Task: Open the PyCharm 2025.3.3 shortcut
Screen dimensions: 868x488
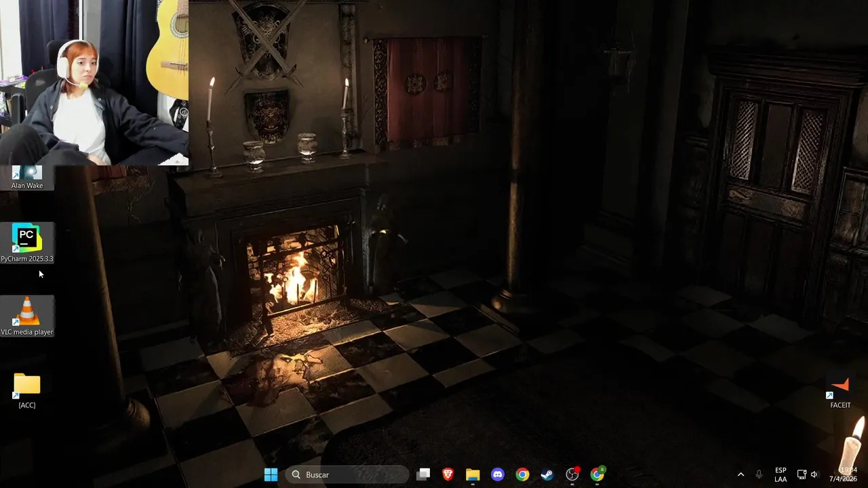Action: [x=27, y=243]
